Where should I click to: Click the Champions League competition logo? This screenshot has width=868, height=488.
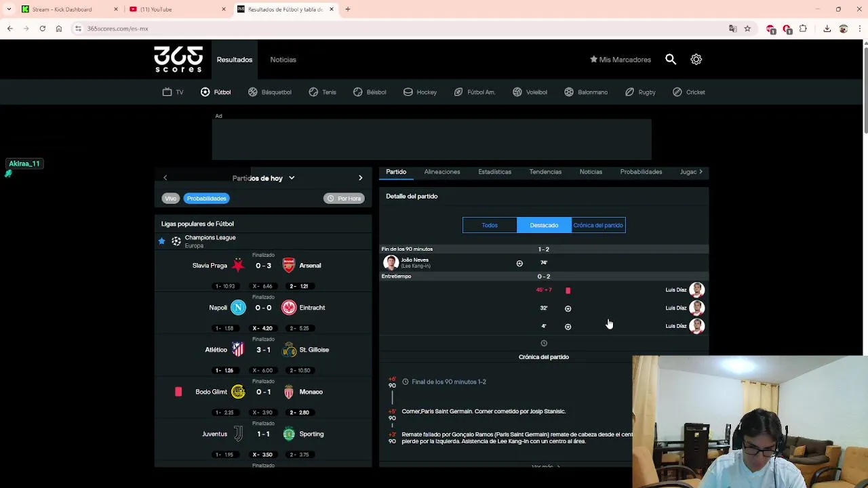click(176, 241)
